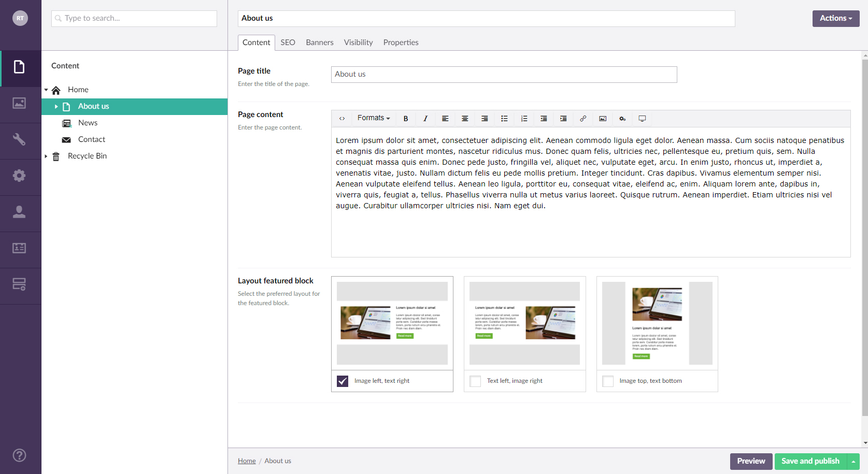Click the source code view icon

[x=342, y=119]
